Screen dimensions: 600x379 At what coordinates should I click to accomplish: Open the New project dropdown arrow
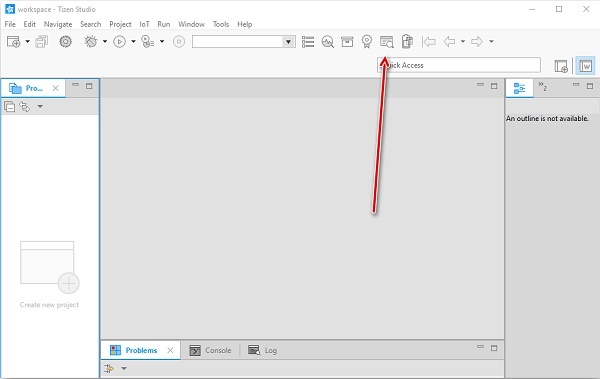click(28, 41)
